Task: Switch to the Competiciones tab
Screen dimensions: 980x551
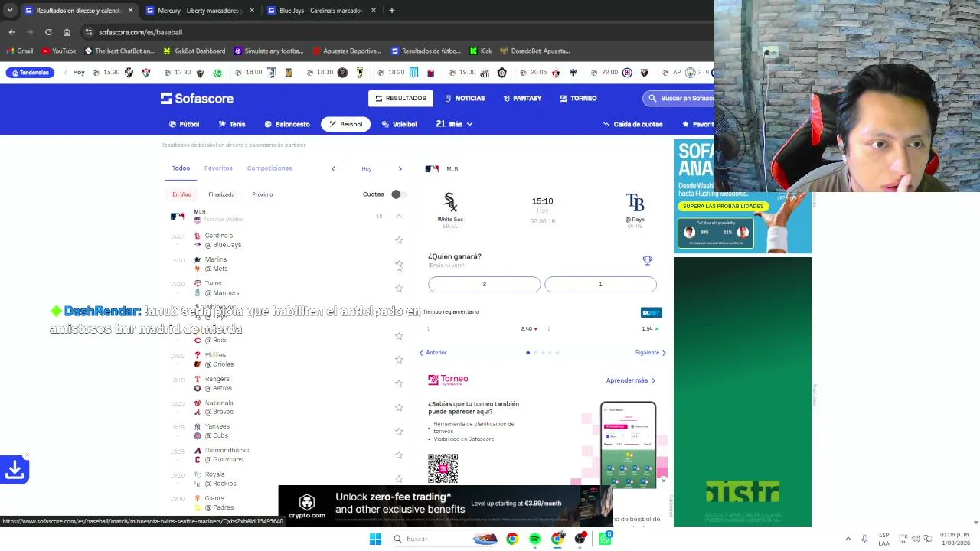Action: click(x=269, y=168)
